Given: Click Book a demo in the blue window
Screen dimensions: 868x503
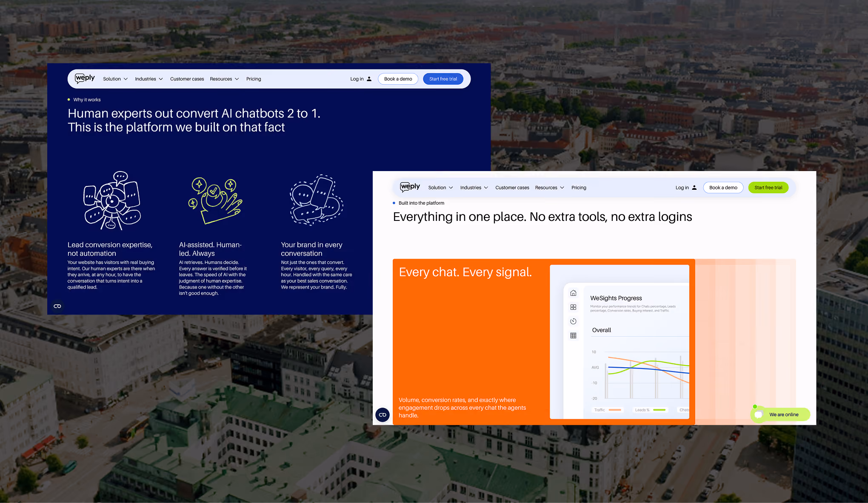Looking at the screenshot, I should click(398, 79).
